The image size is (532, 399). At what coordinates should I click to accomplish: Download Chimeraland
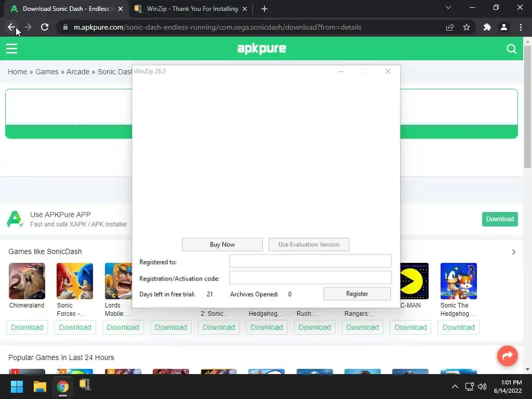pos(27,327)
